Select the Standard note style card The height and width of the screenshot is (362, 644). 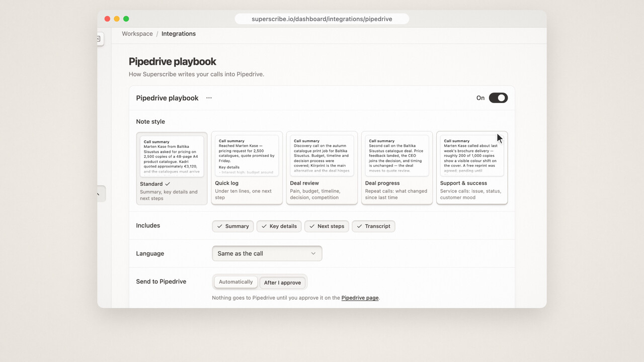(x=172, y=168)
